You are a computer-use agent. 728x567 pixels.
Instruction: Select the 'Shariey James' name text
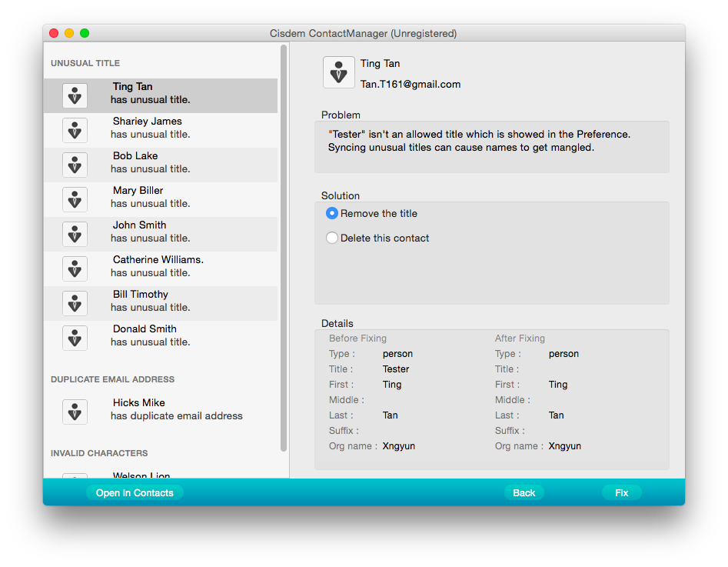click(x=147, y=122)
